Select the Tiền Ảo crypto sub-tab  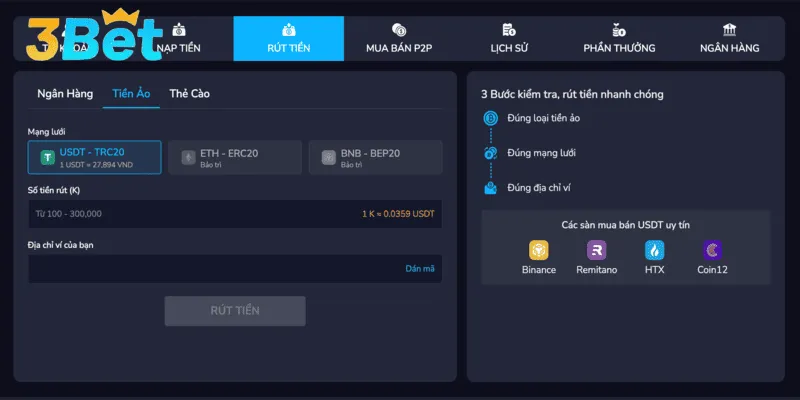point(131,94)
